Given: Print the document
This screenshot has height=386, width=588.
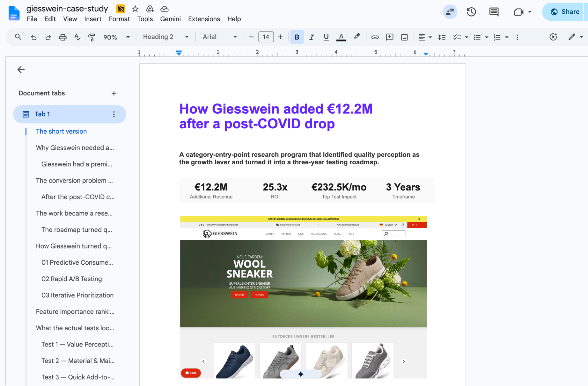Looking at the screenshot, I should [63, 37].
